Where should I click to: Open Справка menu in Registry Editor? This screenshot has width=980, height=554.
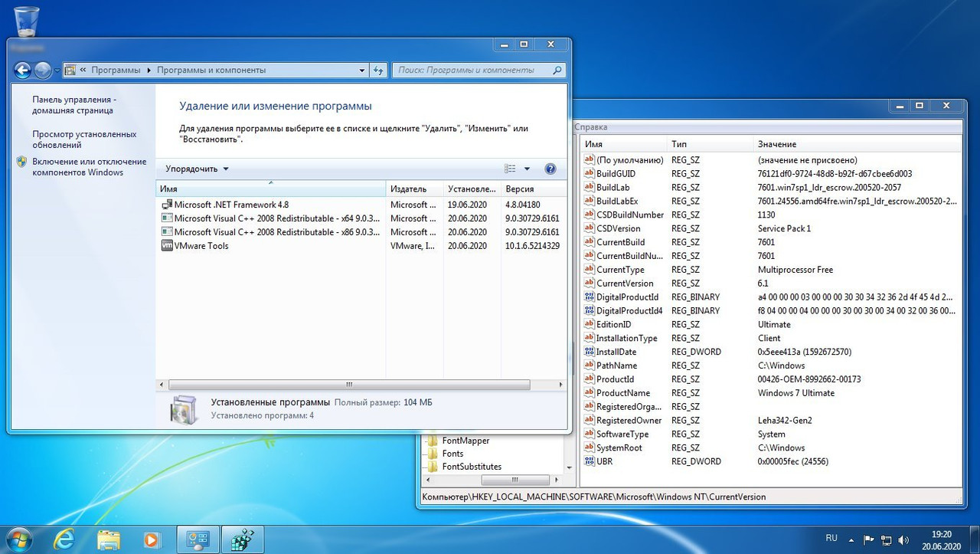point(590,126)
